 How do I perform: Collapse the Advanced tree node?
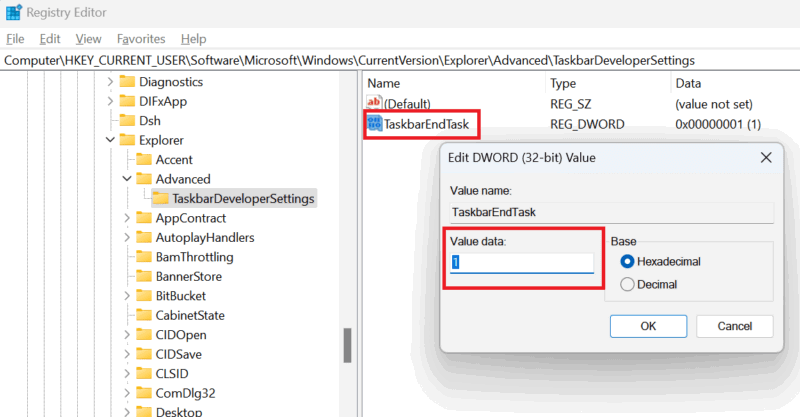pos(126,179)
